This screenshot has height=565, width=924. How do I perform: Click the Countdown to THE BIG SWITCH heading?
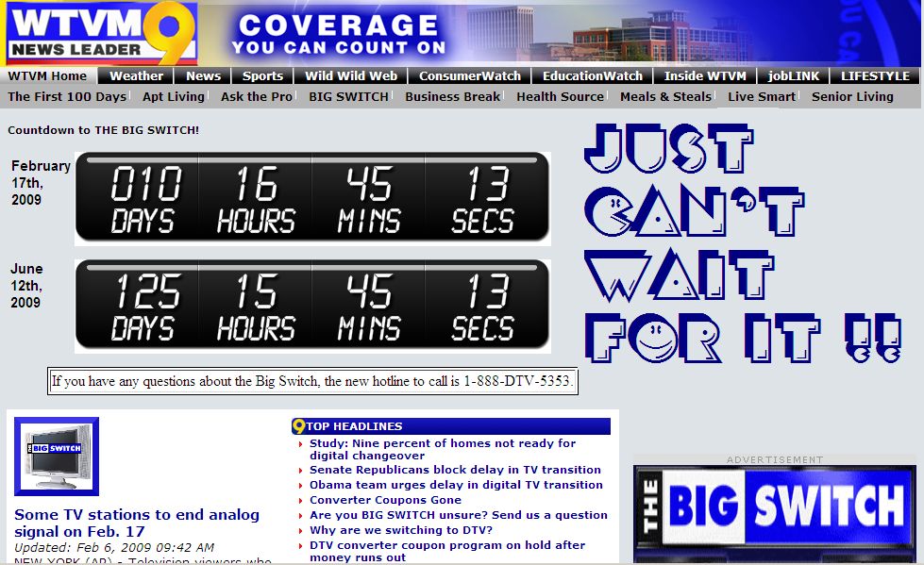(103, 130)
